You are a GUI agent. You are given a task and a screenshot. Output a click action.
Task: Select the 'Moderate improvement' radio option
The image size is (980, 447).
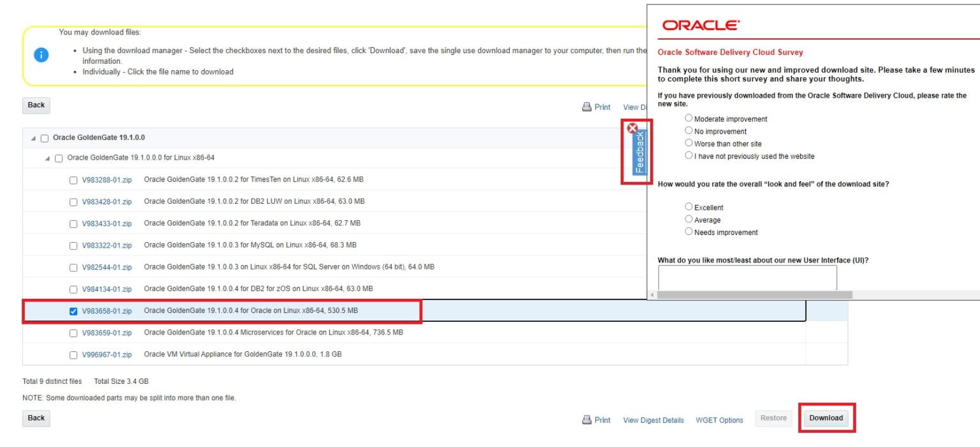(688, 118)
